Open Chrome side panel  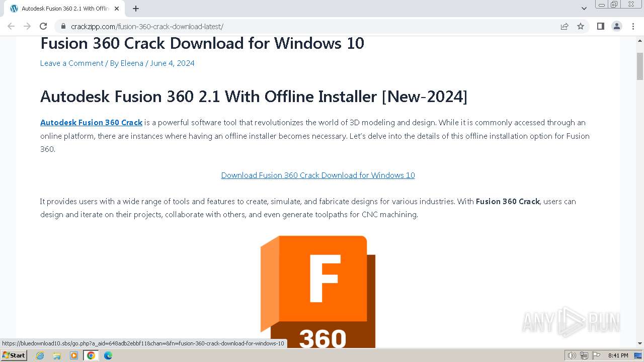[x=600, y=26]
